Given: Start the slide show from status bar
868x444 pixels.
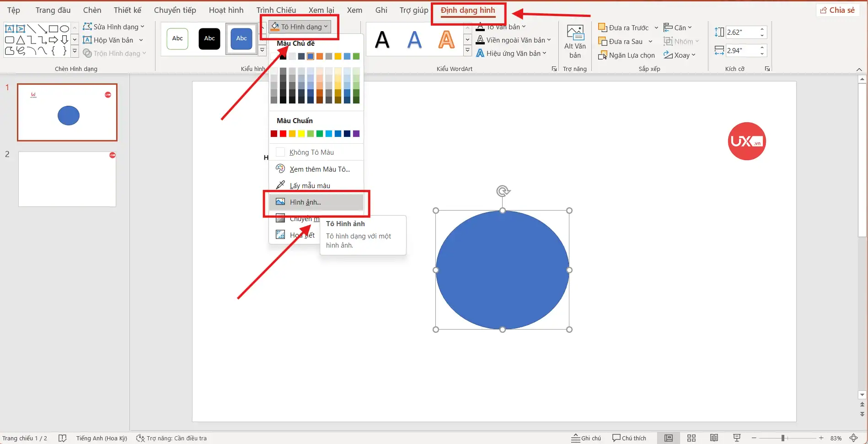Looking at the screenshot, I should 736,438.
